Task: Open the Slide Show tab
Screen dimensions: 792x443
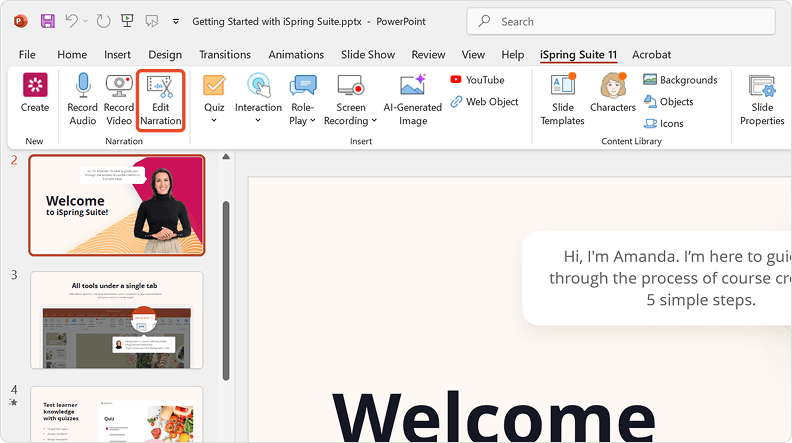Action: [x=368, y=55]
